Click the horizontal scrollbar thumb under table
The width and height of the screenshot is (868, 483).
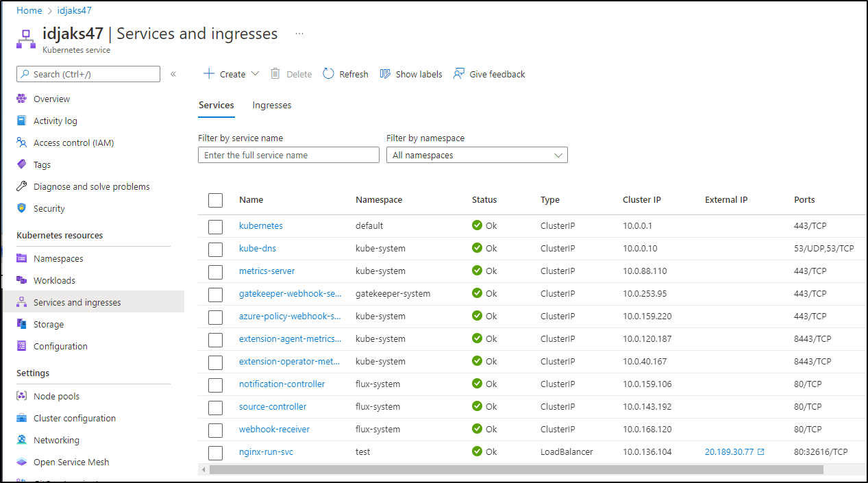point(516,470)
